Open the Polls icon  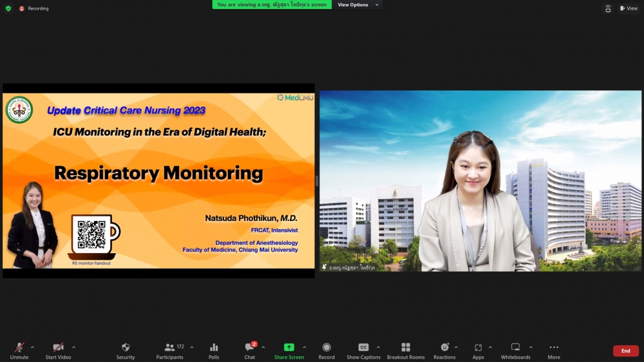(x=214, y=348)
